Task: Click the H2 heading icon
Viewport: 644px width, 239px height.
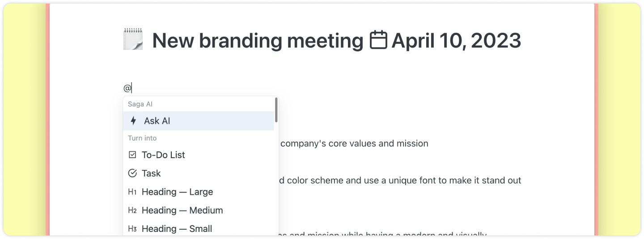Action: (132, 210)
